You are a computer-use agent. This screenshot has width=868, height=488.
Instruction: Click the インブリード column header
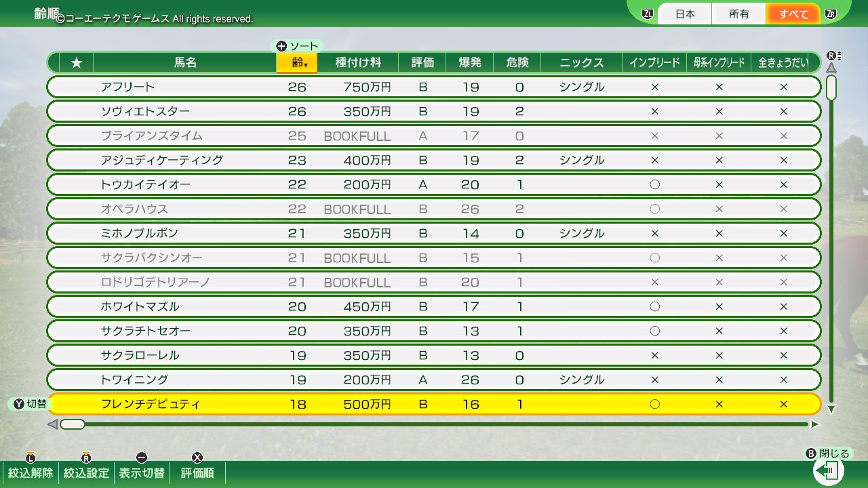pyautogui.click(x=654, y=62)
